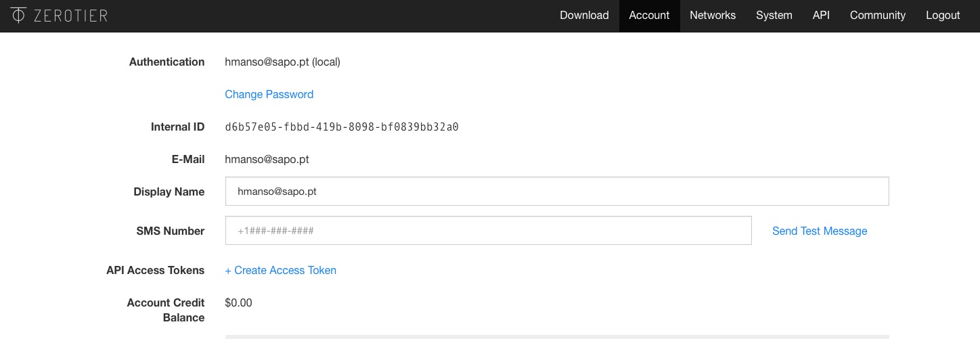Focus the SMS Number input field
Viewport: 980px width, 339px height.
(x=489, y=231)
